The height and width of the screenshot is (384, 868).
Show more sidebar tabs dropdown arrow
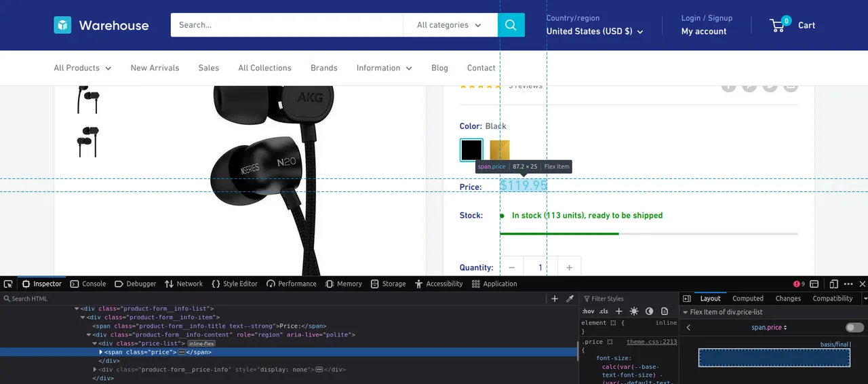(x=865, y=299)
